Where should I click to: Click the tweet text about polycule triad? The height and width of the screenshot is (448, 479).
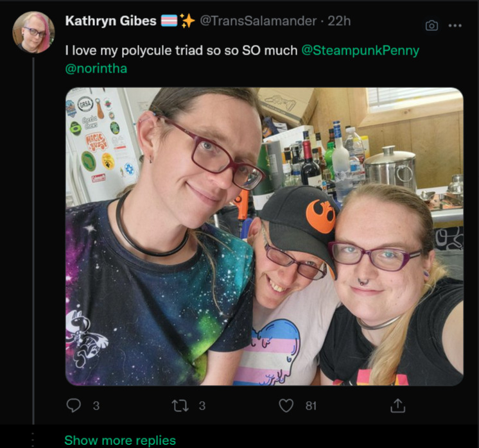[181, 51]
